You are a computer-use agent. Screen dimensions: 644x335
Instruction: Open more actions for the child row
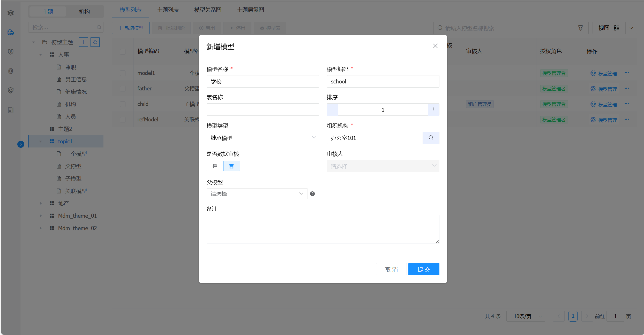(627, 104)
